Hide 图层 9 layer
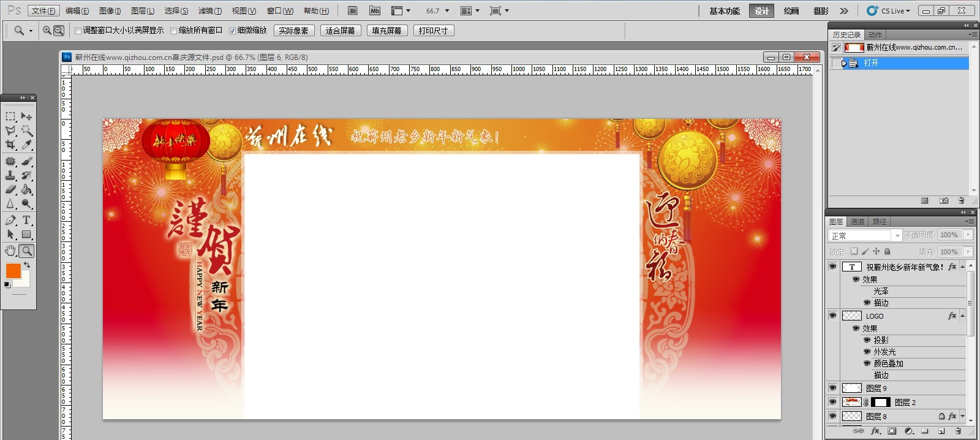980x440 pixels. (832, 388)
